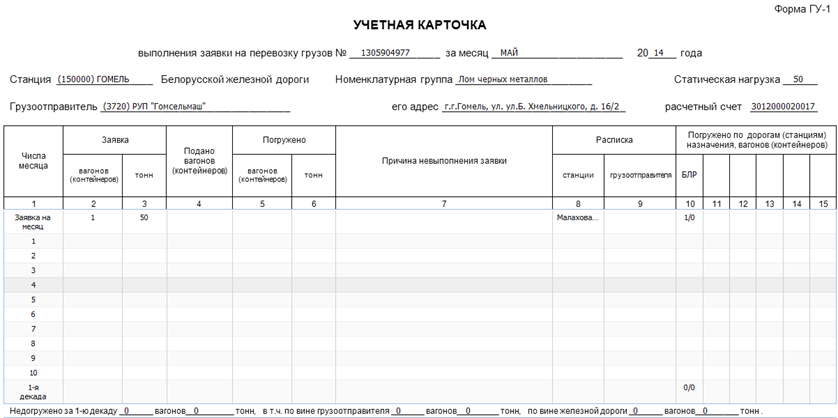The height and width of the screenshot is (418, 838).
Task: Click the УЧЕТНАЯ КАРТОЧКА form title
Action: [419, 24]
